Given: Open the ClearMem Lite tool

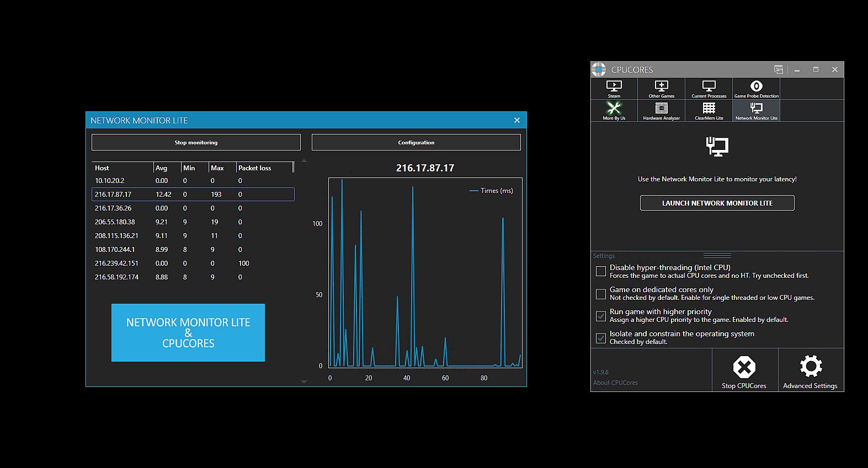Looking at the screenshot, I should coord(709,110).
